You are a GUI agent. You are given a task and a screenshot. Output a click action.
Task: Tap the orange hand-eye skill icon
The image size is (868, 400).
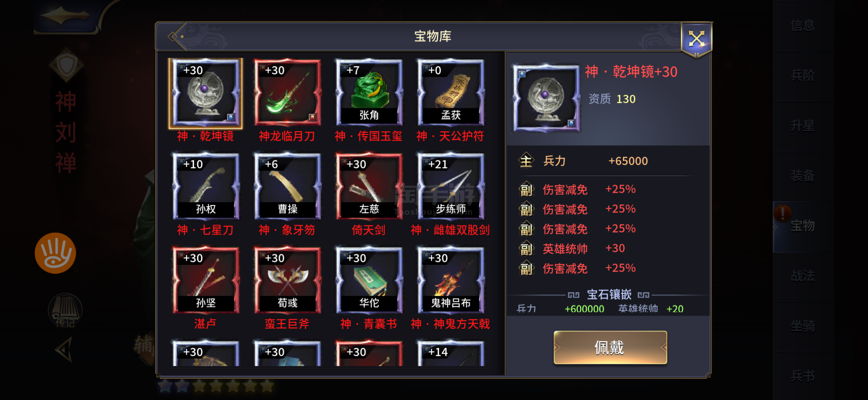pyautogui.click(x=55, y=253)
